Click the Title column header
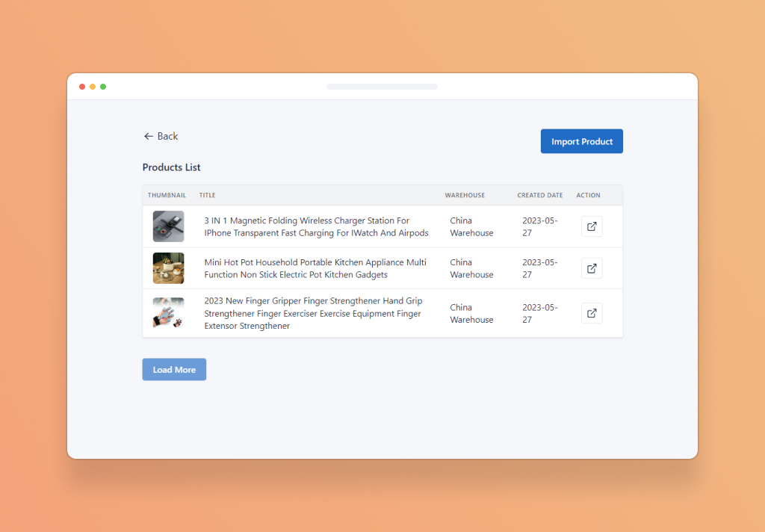This screenshot has width=765, height=532. (x=207, y=195)
